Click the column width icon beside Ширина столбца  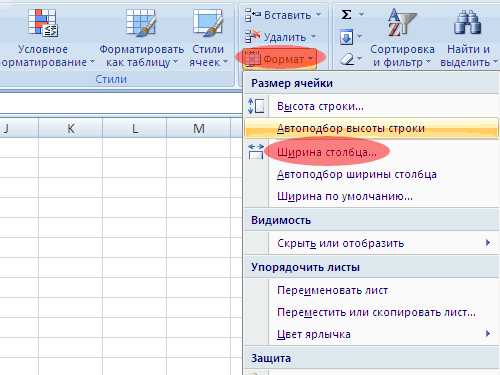(256, 152)
